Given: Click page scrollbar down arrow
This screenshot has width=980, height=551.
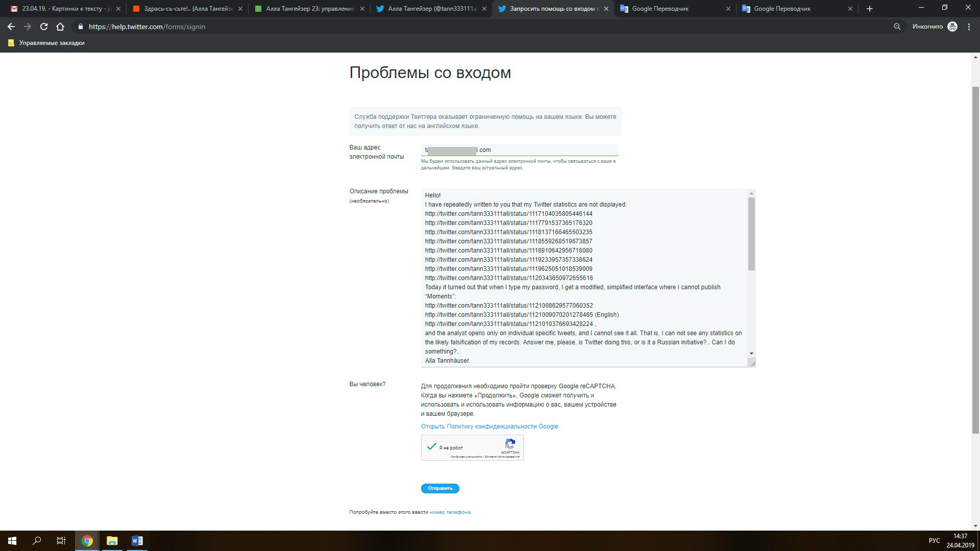Looking at the screenshot, I should pyautogui.click(x=976, y=525).
